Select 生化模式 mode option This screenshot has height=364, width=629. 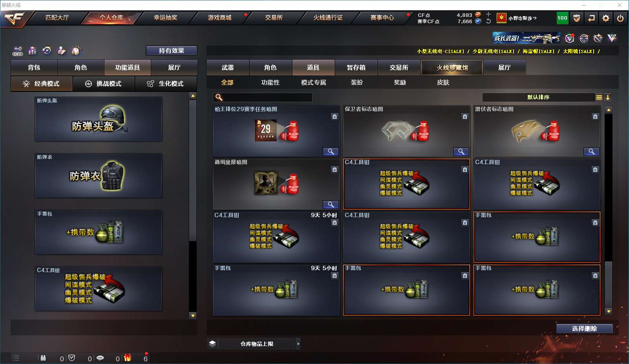[x=166, y=84]
